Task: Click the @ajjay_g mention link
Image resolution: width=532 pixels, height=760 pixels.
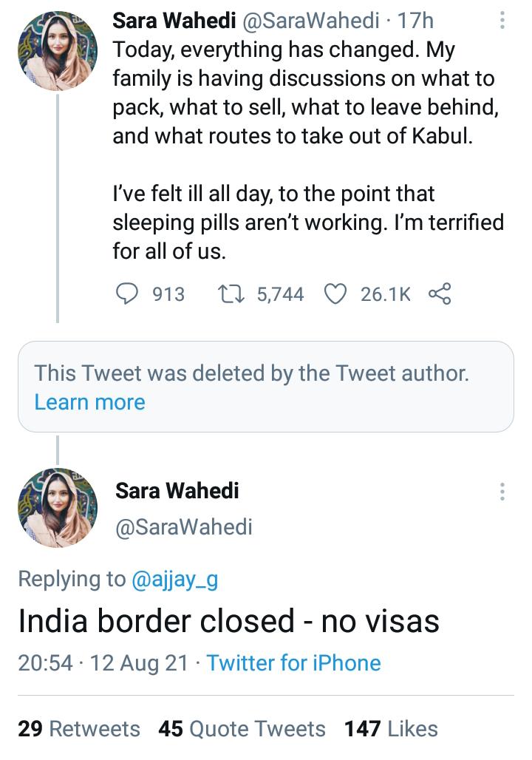Action: click(x=176, y=581)
